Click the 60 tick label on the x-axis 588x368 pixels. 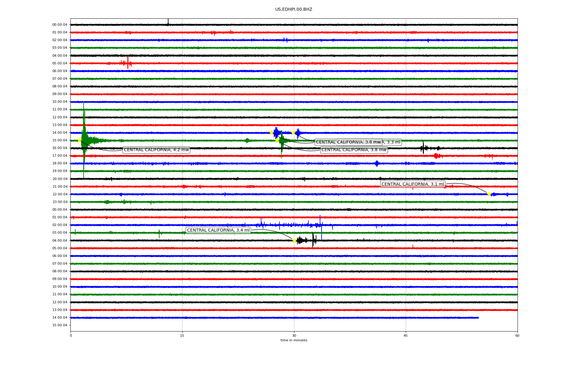(517, 335)
